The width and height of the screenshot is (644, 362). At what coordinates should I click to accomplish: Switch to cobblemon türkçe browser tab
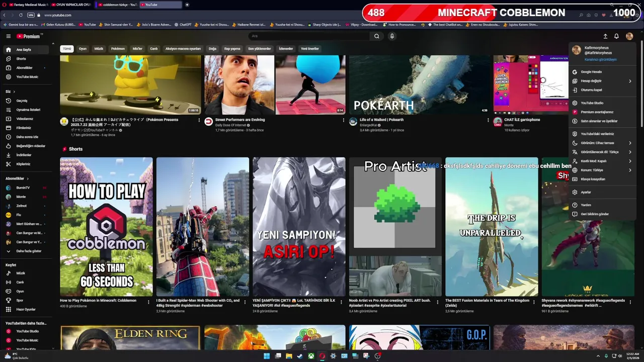(x=117, y=5)
